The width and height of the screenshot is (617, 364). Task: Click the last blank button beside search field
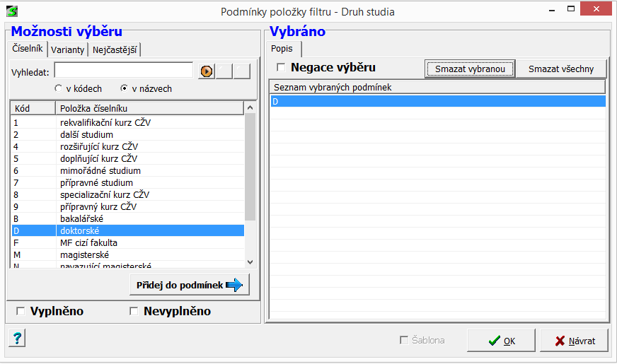click(242, 71)
